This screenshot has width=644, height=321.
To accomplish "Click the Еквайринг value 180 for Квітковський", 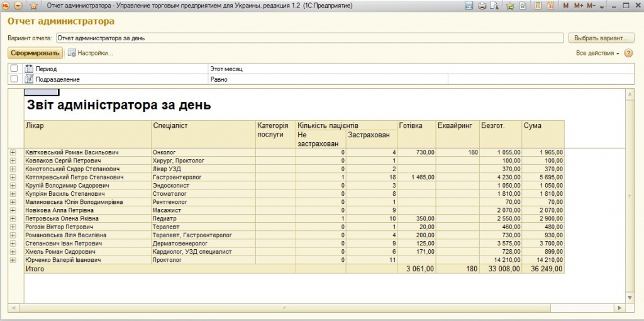I will [458, 152].
